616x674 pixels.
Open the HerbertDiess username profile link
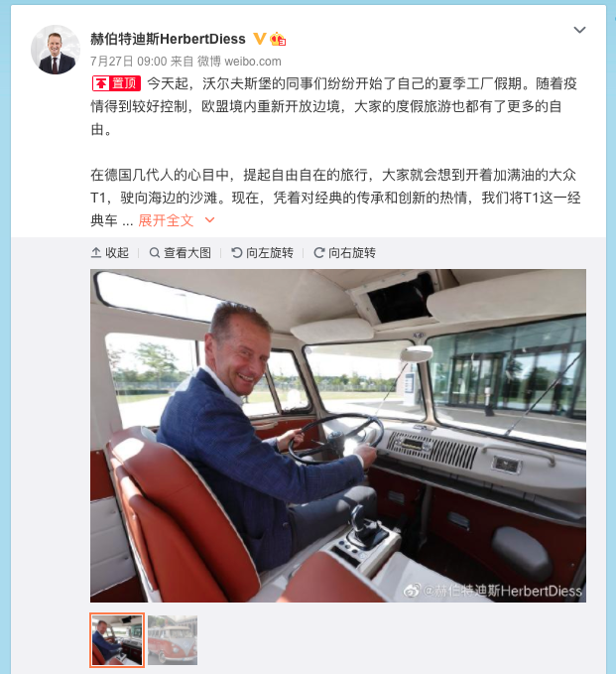168,39
